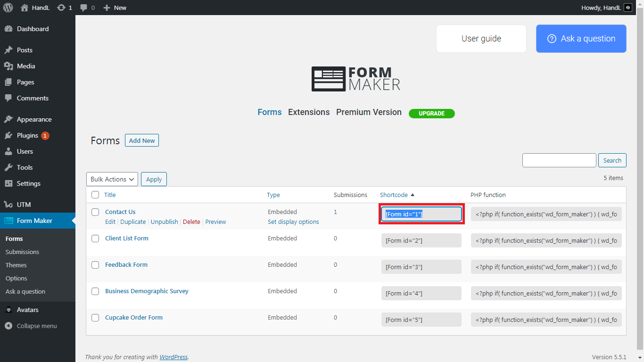Switch to the Extensions tab

309,112
